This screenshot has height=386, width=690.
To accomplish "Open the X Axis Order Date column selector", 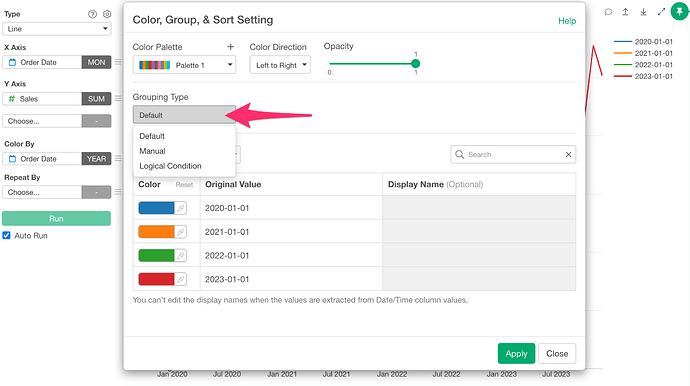I will point(42,62).
